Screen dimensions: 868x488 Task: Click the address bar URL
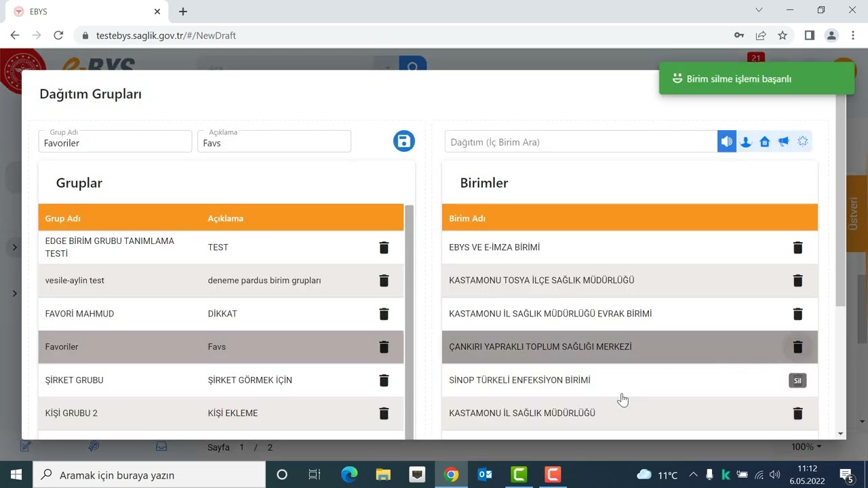click(x=166, y=35)
